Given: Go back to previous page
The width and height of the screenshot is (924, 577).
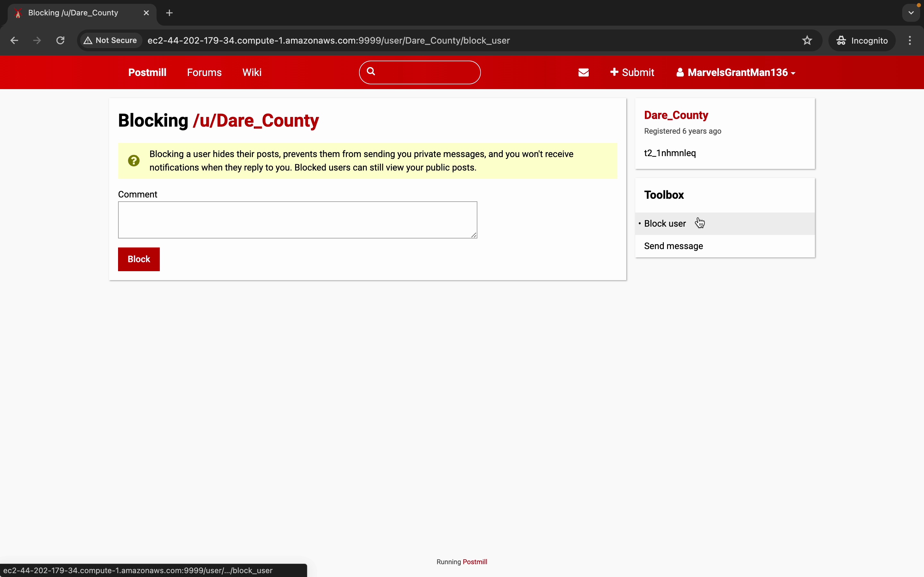Looking at the screenshot, I should click(x=14, y=40).
